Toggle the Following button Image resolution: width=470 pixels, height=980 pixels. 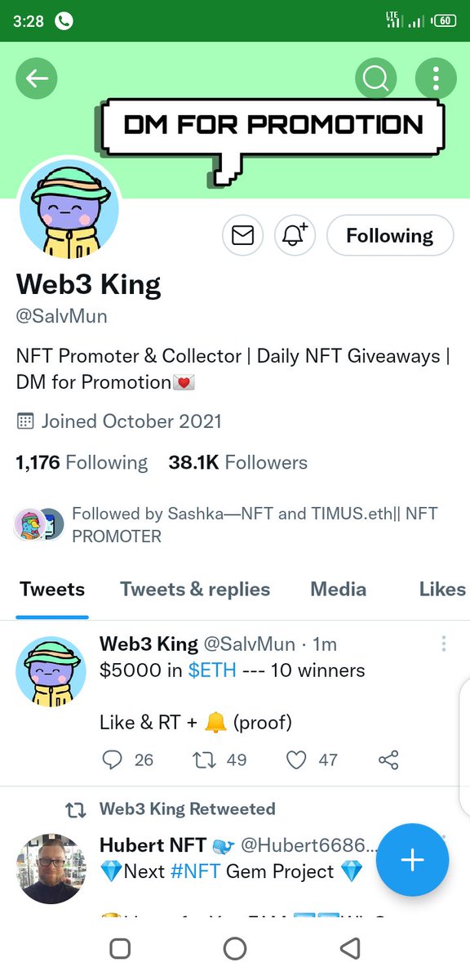tap(390, 235)
